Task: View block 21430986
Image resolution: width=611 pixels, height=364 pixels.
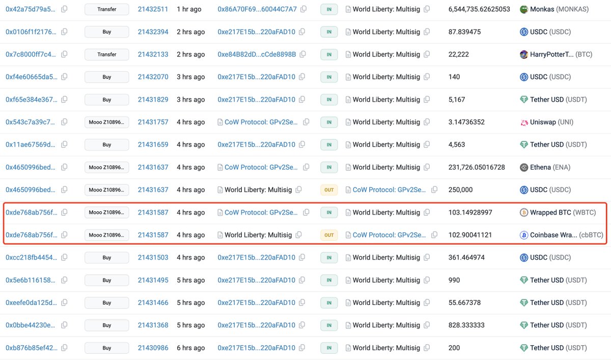Action: tap(153, 348)
